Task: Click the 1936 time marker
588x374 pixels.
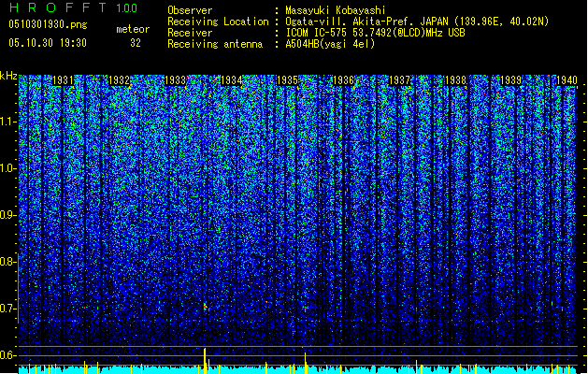Action: click(343, 79)
